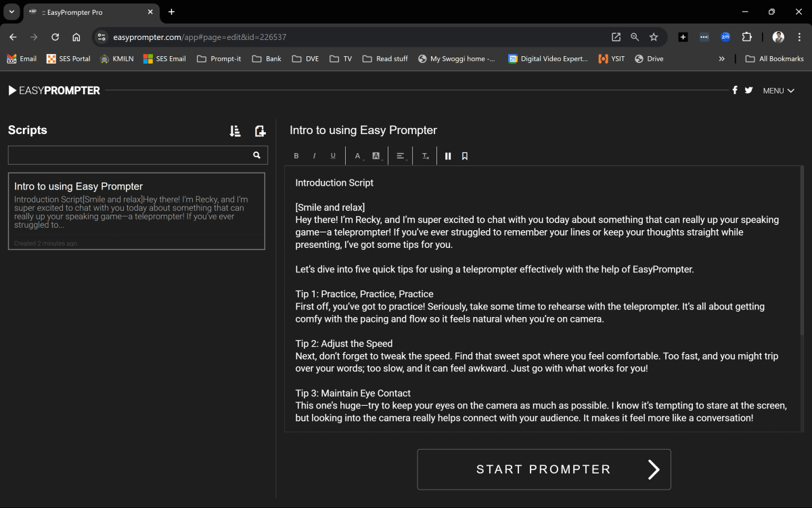Click the EasyPrompter logo
Screen dimensions: 812x508
54,90
